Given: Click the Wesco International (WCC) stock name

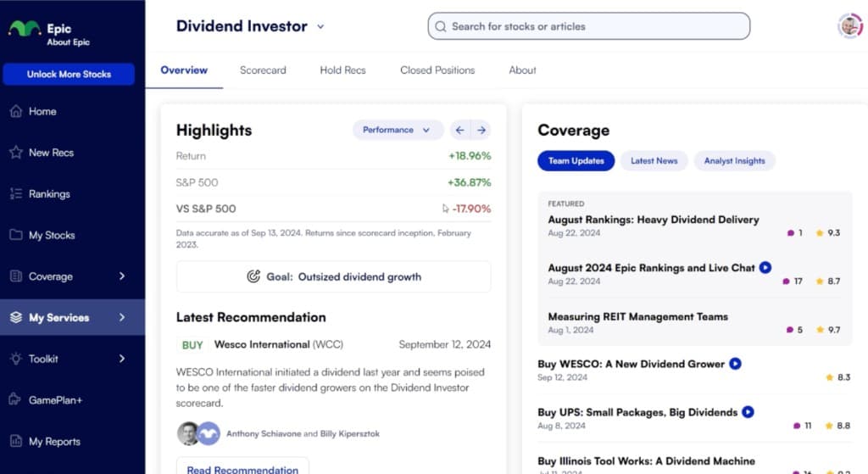Looking at the screenshot, I should pyautogui.click(x=278, y=344).
